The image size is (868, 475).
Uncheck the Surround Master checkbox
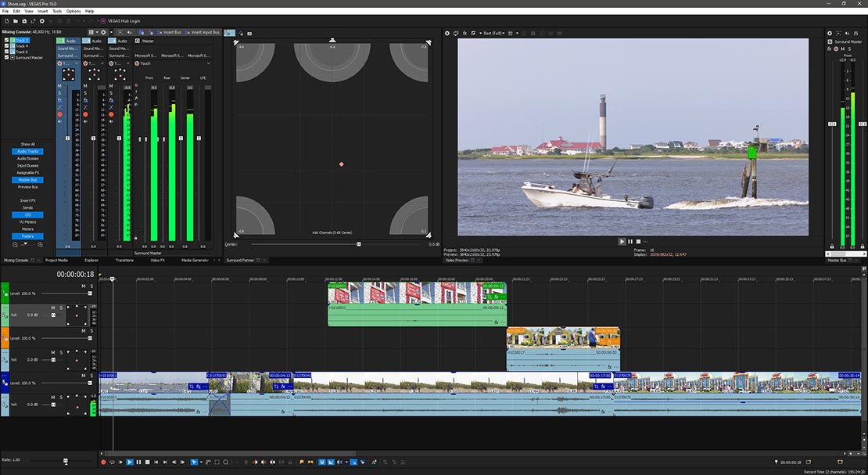(6, 58)
